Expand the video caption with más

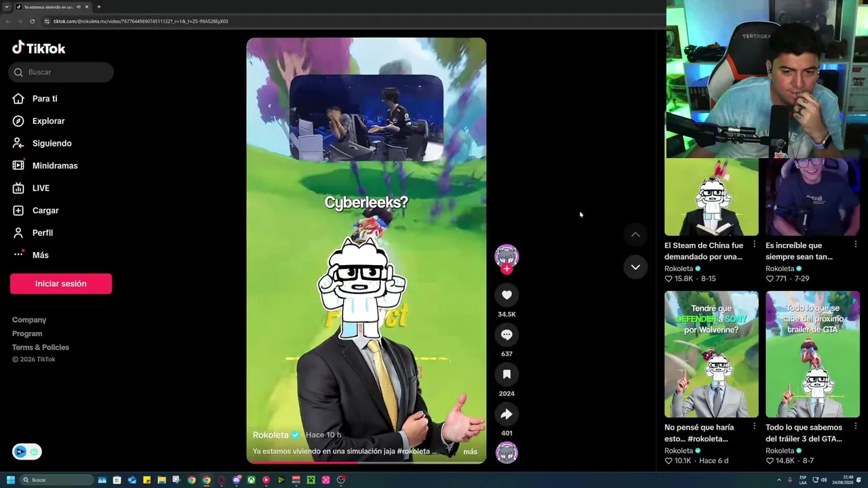471,451
